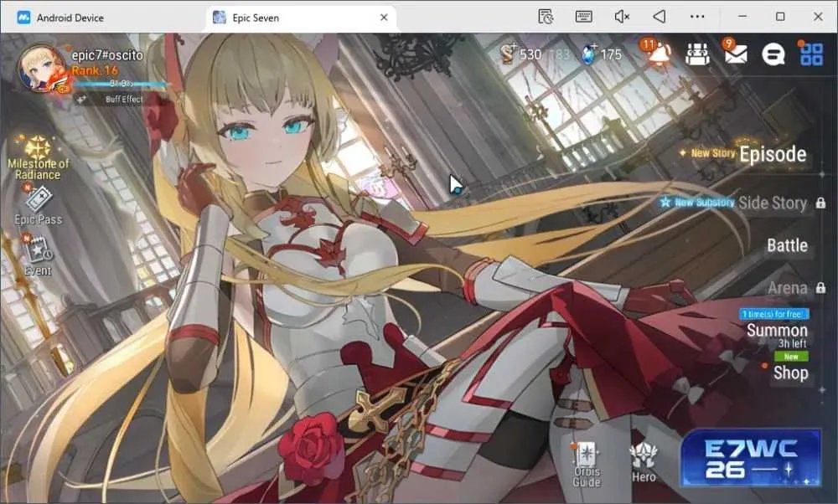This screenshot has width=838, height=504.
Task: Open the Shop menu
Action: [x=791, y=373]
